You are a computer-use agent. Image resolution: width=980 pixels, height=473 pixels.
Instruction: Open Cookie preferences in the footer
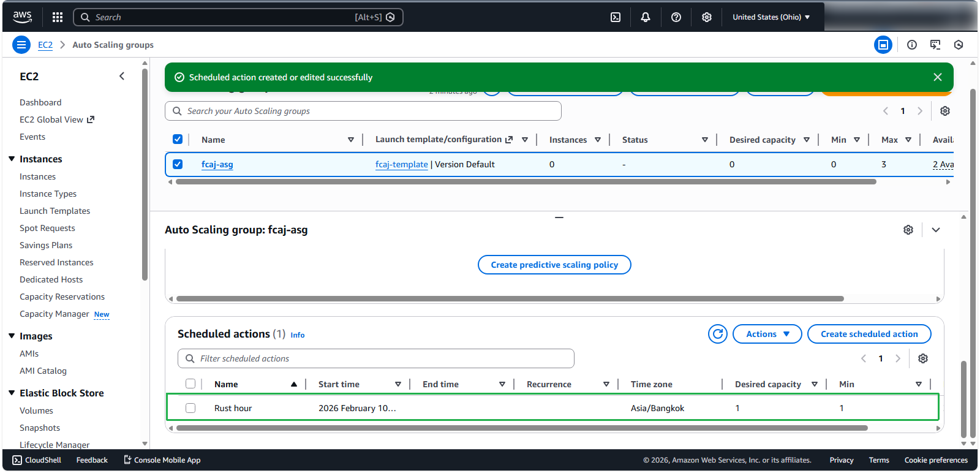coord(936,460)
